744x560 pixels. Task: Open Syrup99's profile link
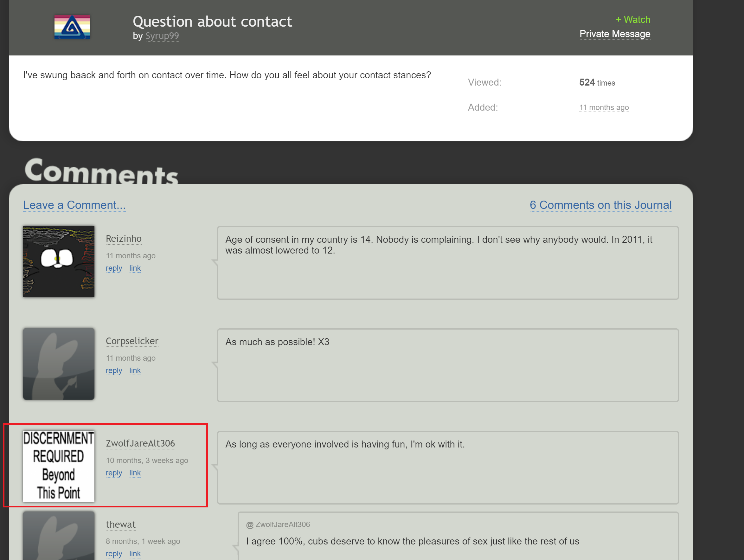click(x=162, y=35)
